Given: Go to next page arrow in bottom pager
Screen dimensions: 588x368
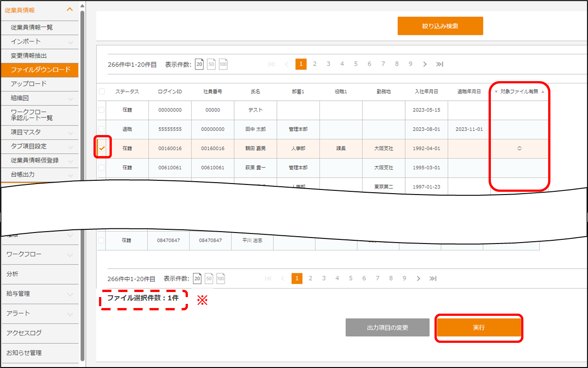Looking at the screenshot, I should tap(418, 278).
